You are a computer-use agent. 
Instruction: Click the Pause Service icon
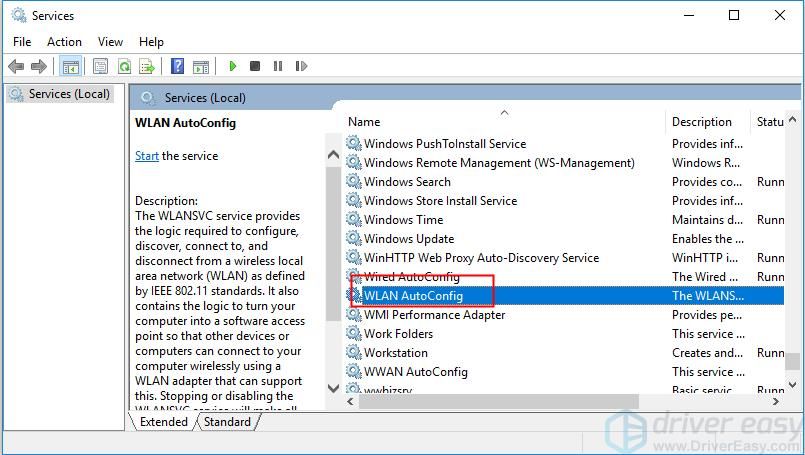click(278, 66)
